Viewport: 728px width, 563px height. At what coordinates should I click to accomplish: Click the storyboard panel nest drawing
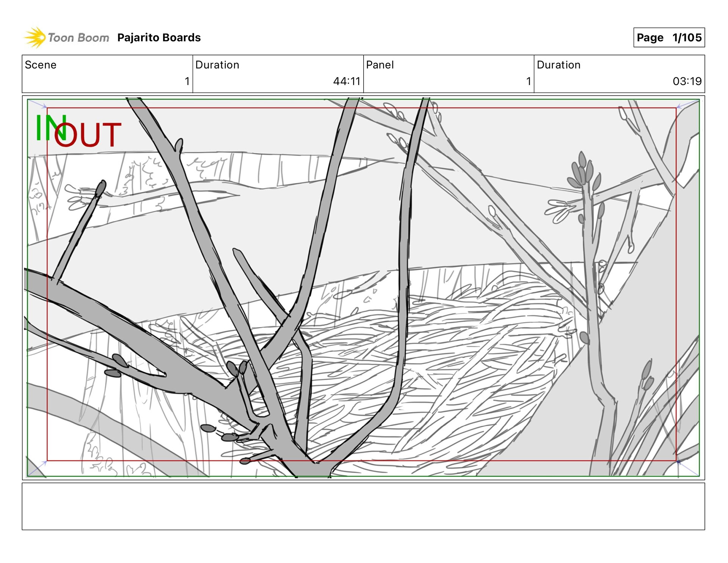(x=363, y=288)
